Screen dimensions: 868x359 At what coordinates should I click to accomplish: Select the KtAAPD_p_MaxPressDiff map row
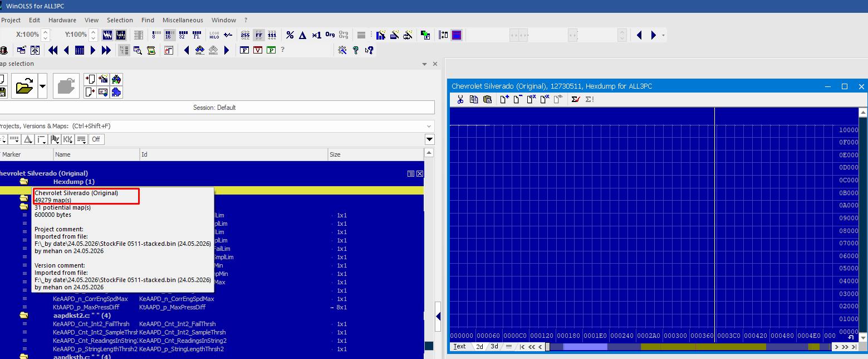[212, 307]
